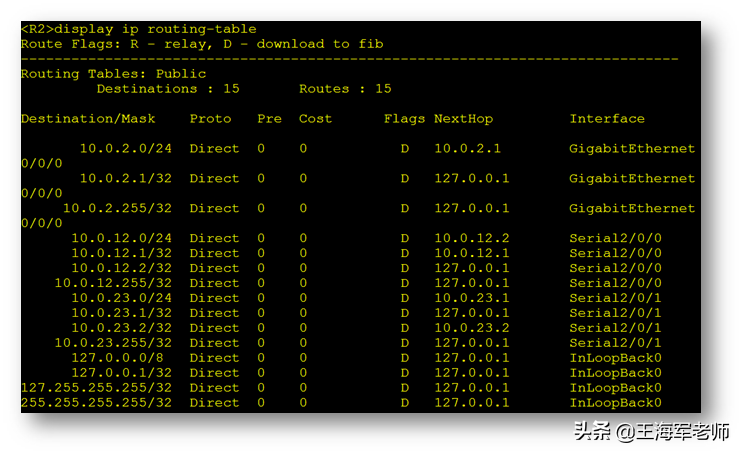Click the 'Interface' column header
This screenshot has height=455, width=743.
[607, 118]
